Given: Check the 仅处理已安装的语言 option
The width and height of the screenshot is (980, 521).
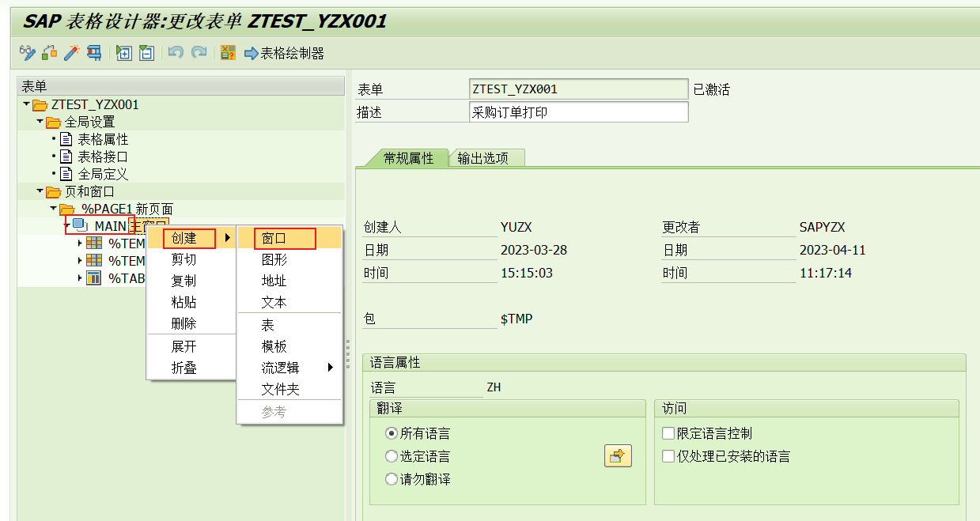Looking at the screenshot, I should [668, 455].
